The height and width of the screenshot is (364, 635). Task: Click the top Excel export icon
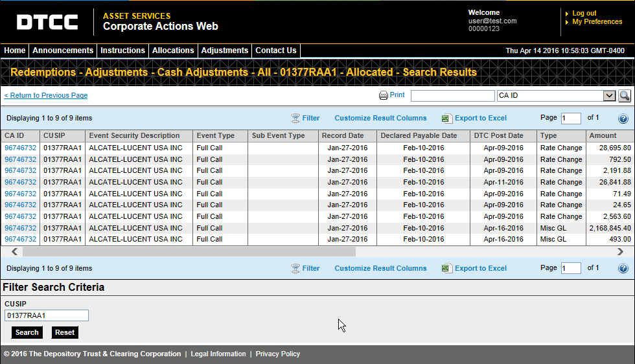[x=446, y=119]
